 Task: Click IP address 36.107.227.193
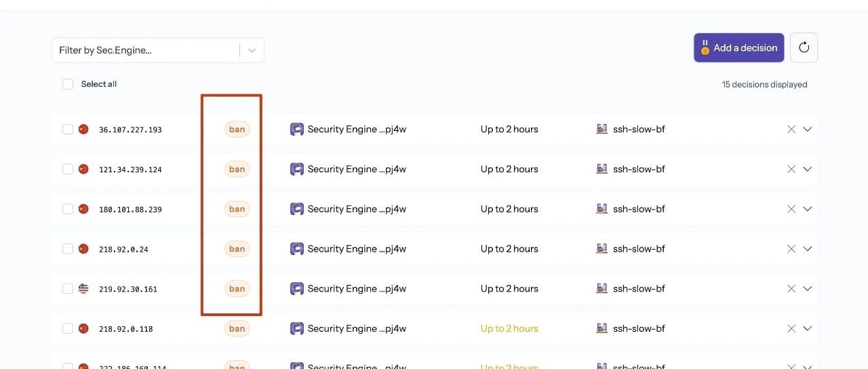click(130, 130)
